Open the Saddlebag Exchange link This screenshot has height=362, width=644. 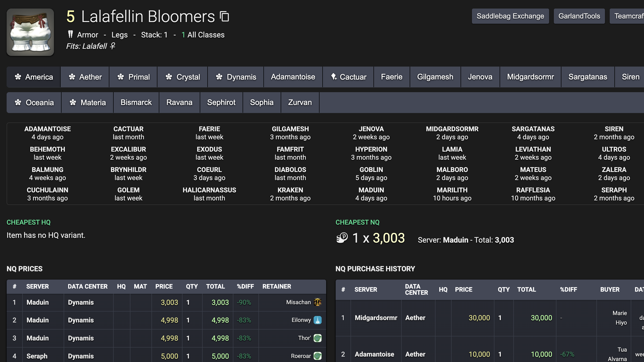tap(510, 16)
